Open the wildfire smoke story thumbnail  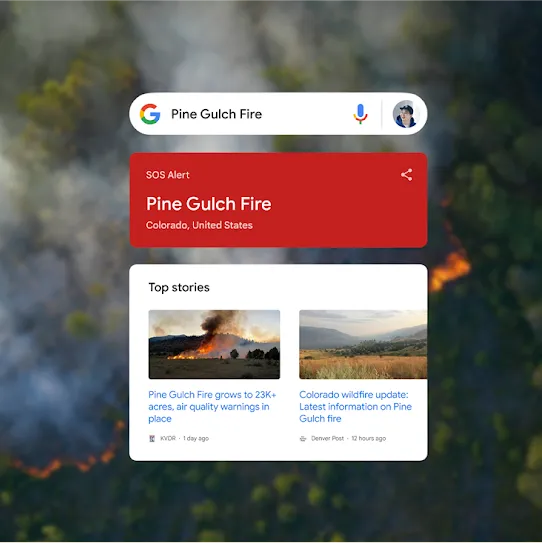(214, 344)
